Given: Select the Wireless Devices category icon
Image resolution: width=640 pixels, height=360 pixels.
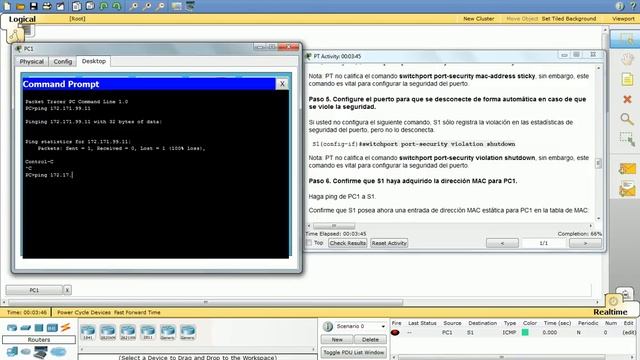Looking at the screenshot, I should (x=52, y=328).
